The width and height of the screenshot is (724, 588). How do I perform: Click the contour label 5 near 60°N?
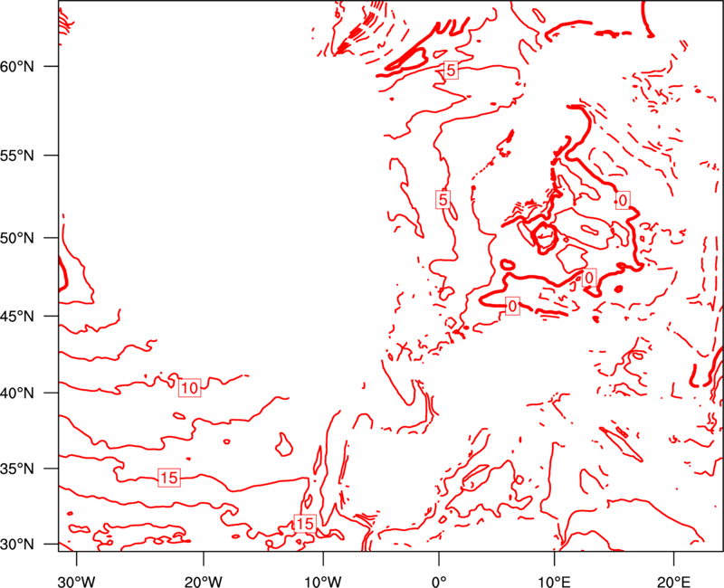tap(451, 70)
